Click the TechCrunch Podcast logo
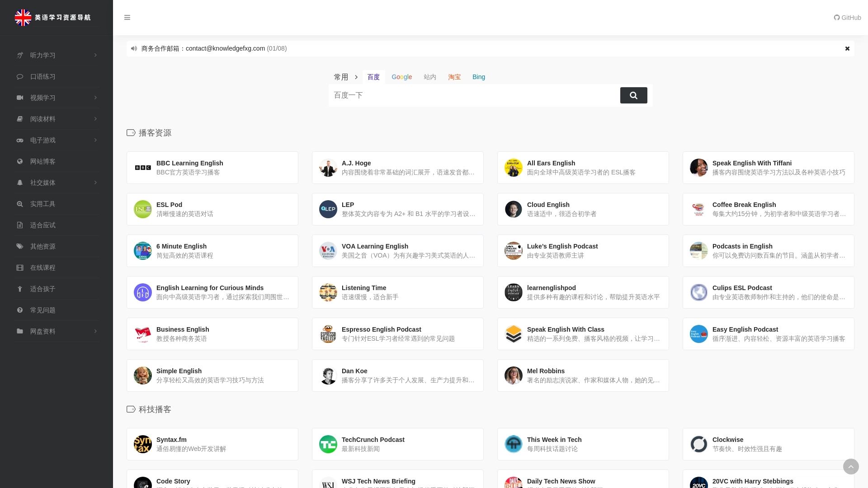The height and width of the screenshot is (488, 868). 328,444
